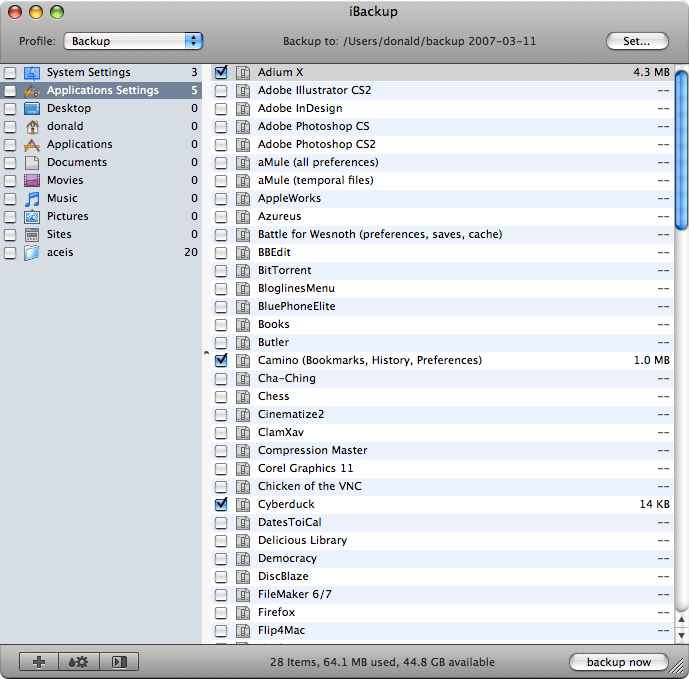Click the scroll down arrow
The image size is (689, 679).
[x=682, y=635]
